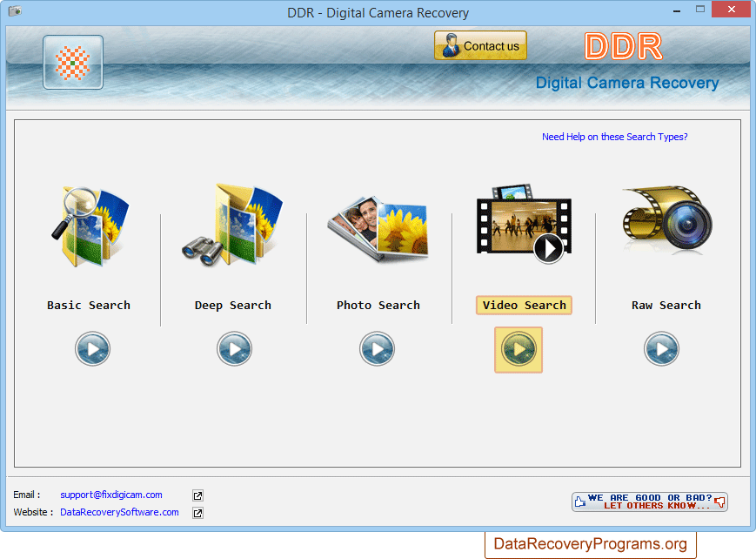Click the DDR orange logo text
Screen dimensions: 756x559
(x=624, y=47)
